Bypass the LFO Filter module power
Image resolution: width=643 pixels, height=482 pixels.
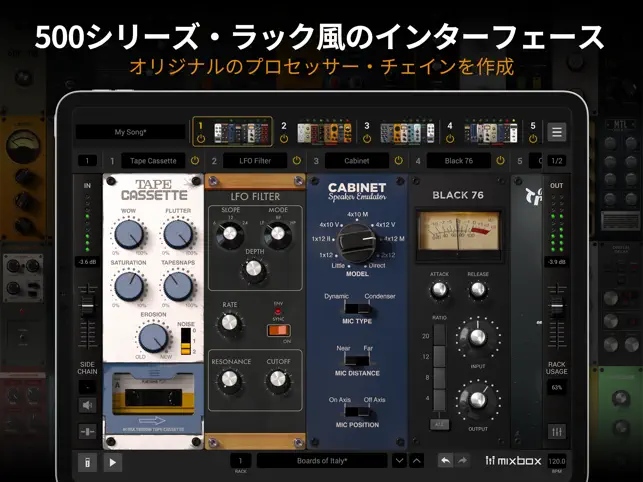point(296,161)
